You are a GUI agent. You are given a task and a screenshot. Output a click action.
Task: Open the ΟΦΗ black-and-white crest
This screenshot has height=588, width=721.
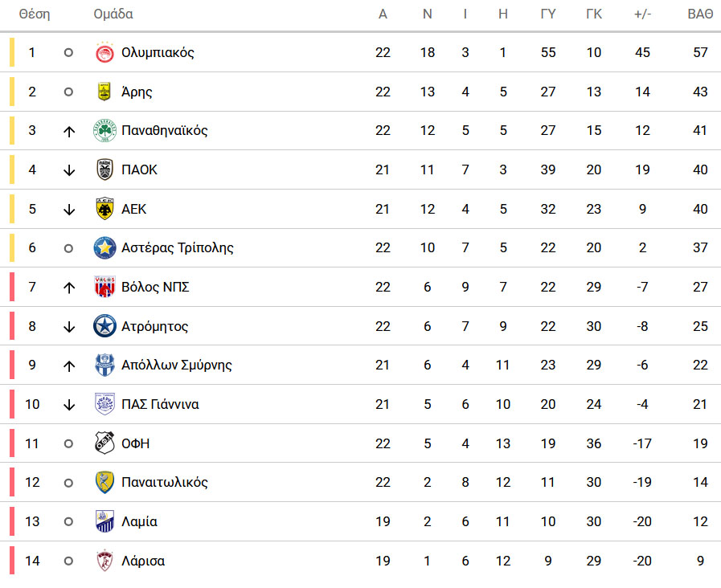click(104, 443)
